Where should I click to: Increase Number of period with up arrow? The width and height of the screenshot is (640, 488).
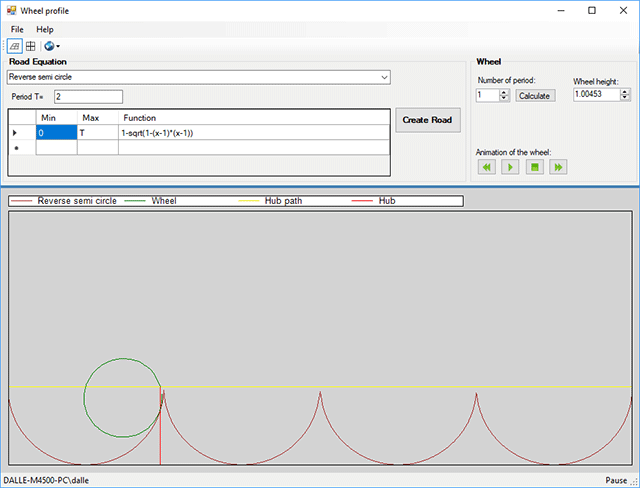tap(504, 93)
